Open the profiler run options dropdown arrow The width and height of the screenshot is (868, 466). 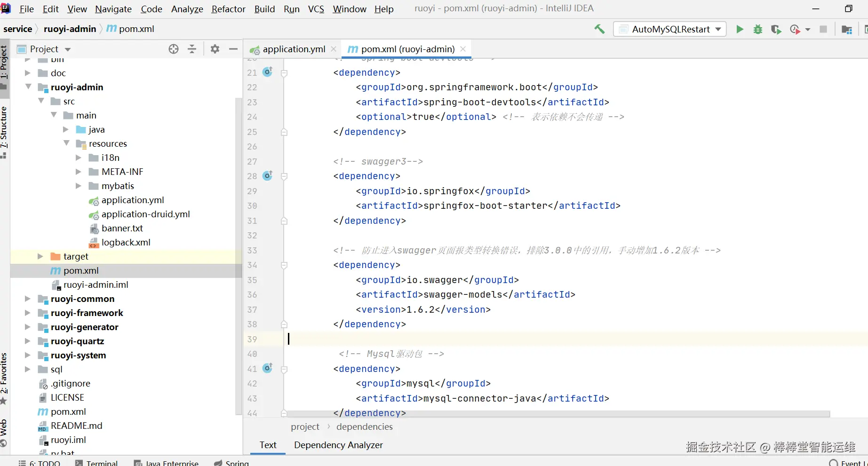pyautogui.click(x=808, y=29)
